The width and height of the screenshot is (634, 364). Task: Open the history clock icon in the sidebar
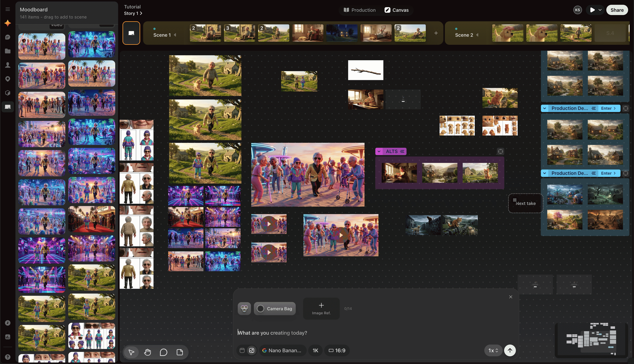pos(8,323)
